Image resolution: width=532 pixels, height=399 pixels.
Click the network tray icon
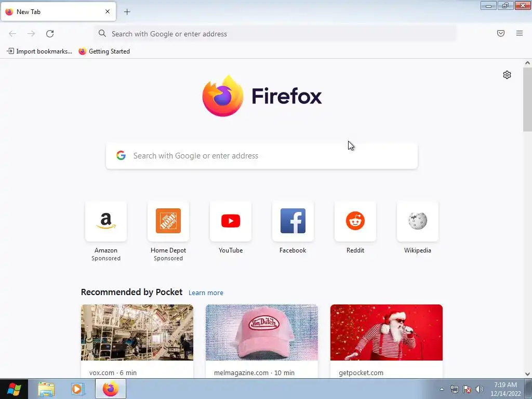(454, 389)
